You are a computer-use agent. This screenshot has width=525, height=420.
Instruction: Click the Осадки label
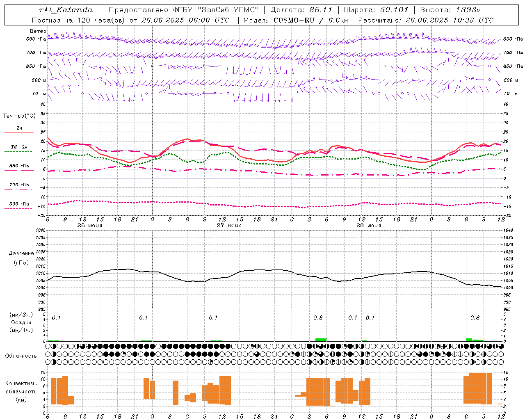(21, 322)
